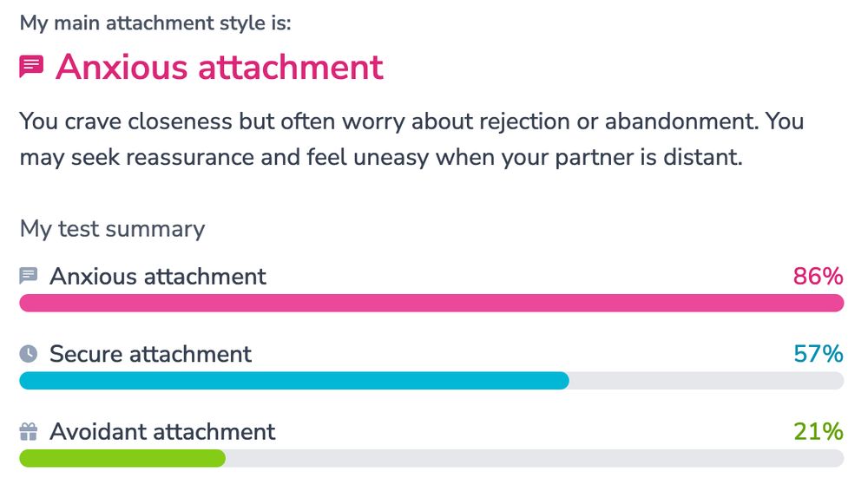Click the description line about seeking reassurance
This screenshot has height=491, width=868.
381,158
